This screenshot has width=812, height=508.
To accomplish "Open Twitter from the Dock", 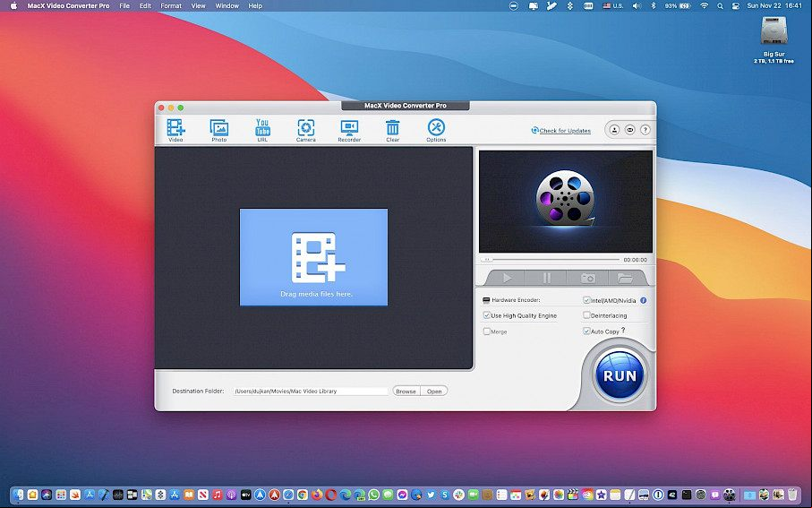I will [x=431, y=495].
